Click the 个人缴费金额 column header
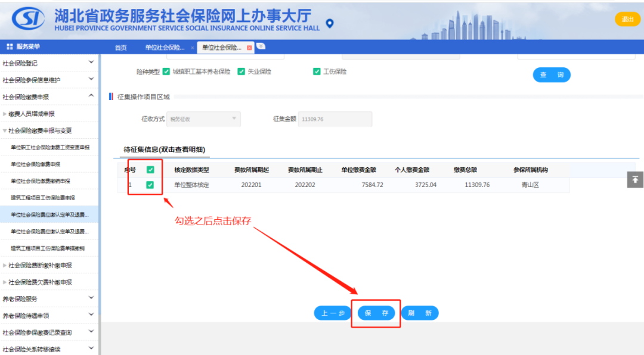644x355 pixels. pos(412,170)
